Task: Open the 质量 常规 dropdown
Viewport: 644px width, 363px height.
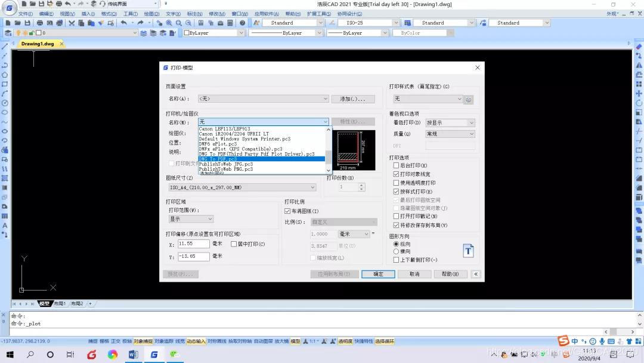Action: 450,134
